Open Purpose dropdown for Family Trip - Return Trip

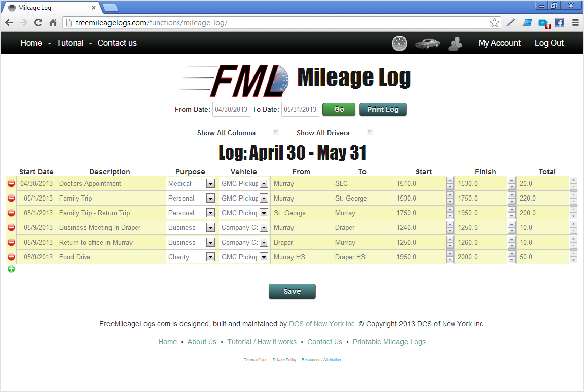[x=210, y=213]
